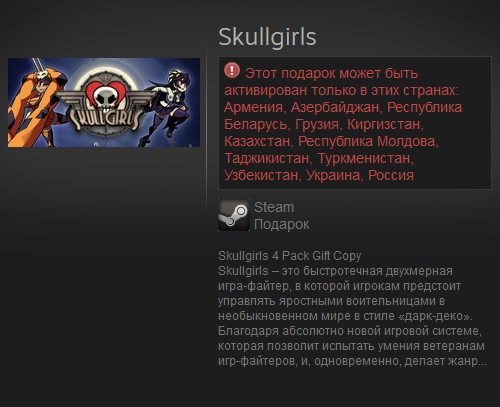500x407 pixels.
Task: Click the vertical divider beside the banner
Action: tap(207, 122)
